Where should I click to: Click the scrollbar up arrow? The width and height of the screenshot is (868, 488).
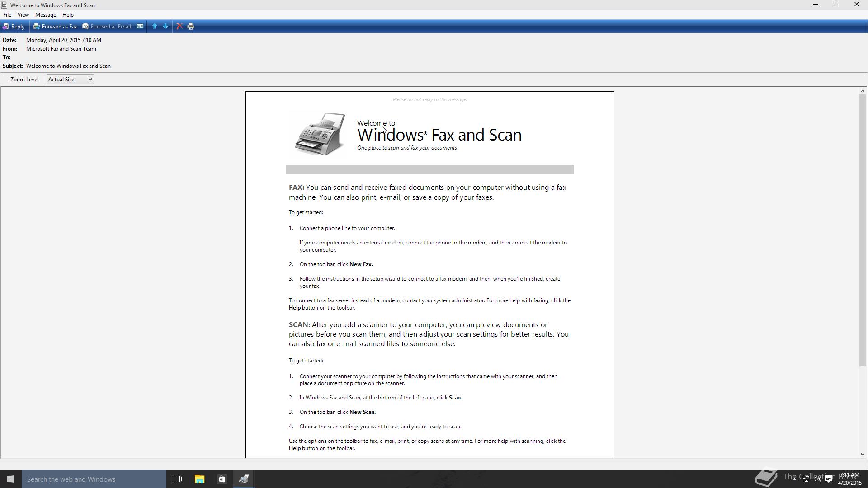pos(863,91)
